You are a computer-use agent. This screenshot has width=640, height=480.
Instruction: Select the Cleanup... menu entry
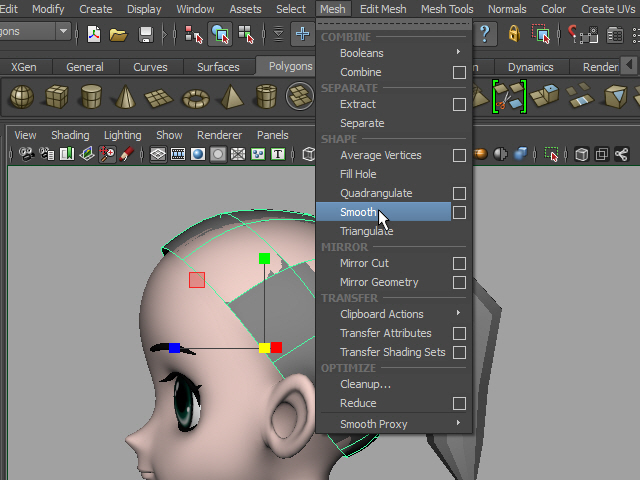coord(365,384)
